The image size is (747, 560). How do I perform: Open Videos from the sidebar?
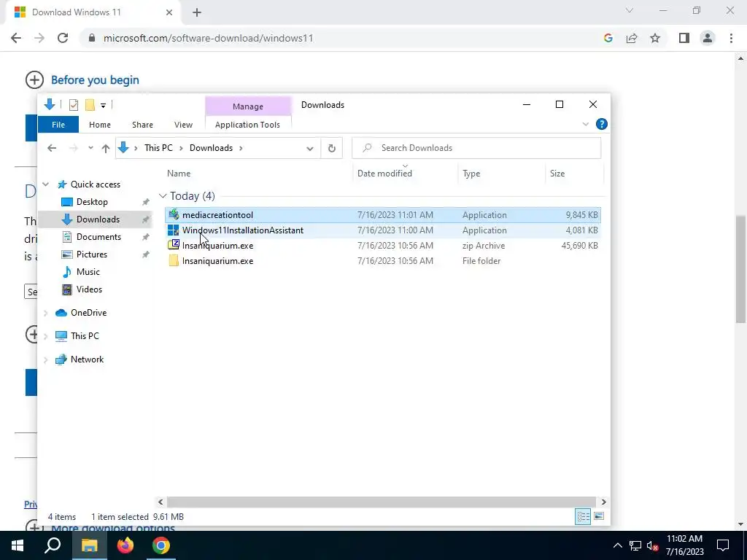pos(89,289)
